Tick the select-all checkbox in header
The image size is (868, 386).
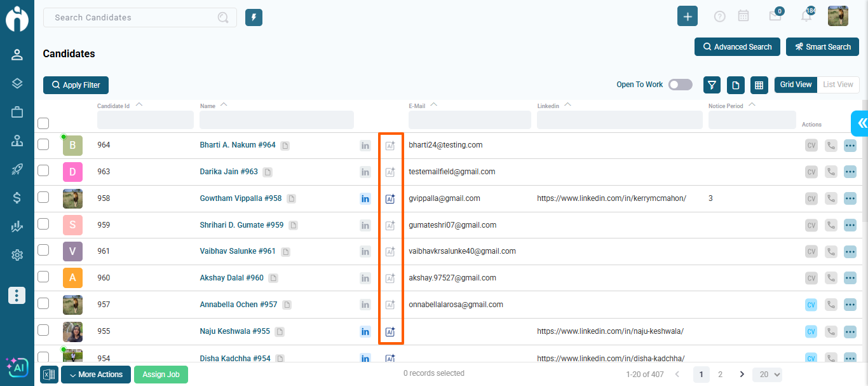point(43,123)
